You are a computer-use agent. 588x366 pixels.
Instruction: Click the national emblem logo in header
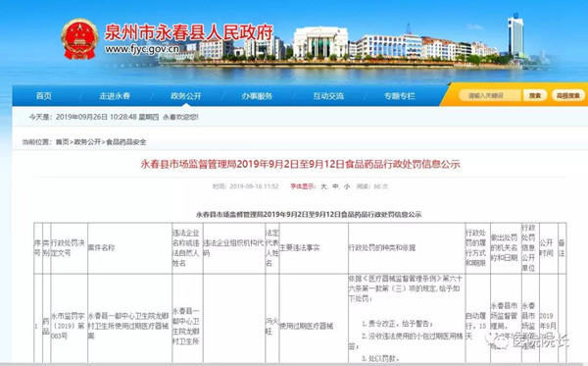79,39
